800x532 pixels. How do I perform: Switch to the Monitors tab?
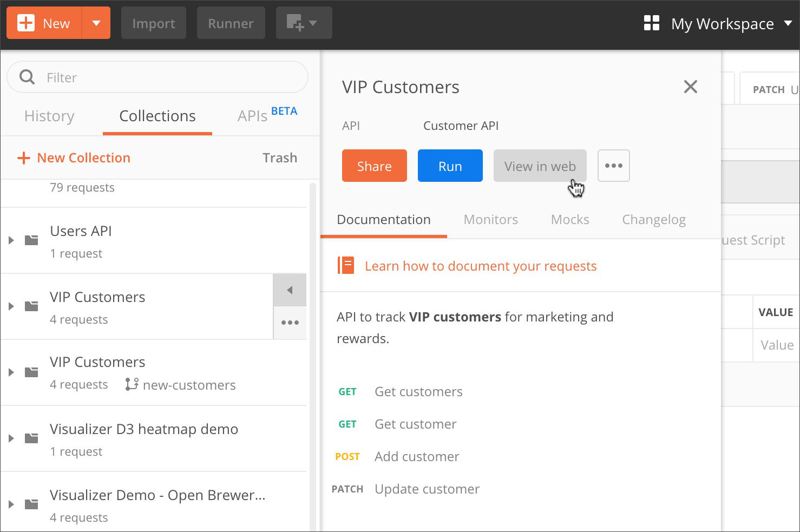click(491, 220)
